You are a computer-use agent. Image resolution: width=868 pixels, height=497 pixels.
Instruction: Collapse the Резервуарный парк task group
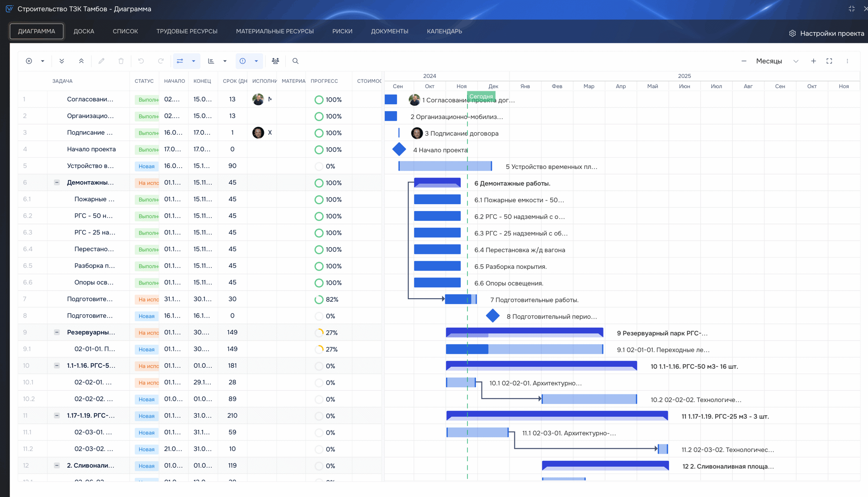57,332
